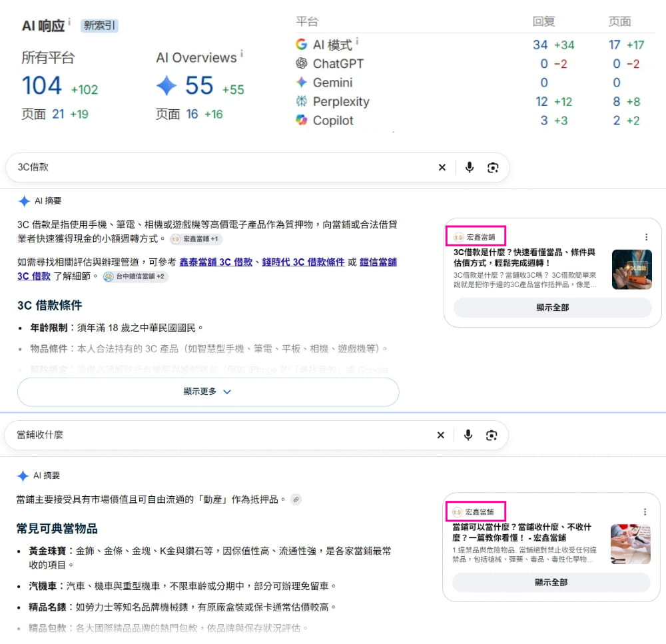Click the Copilot platform icon
Image resolution: width=666 pixels, height=644 pixels.
tap(302, 121)
